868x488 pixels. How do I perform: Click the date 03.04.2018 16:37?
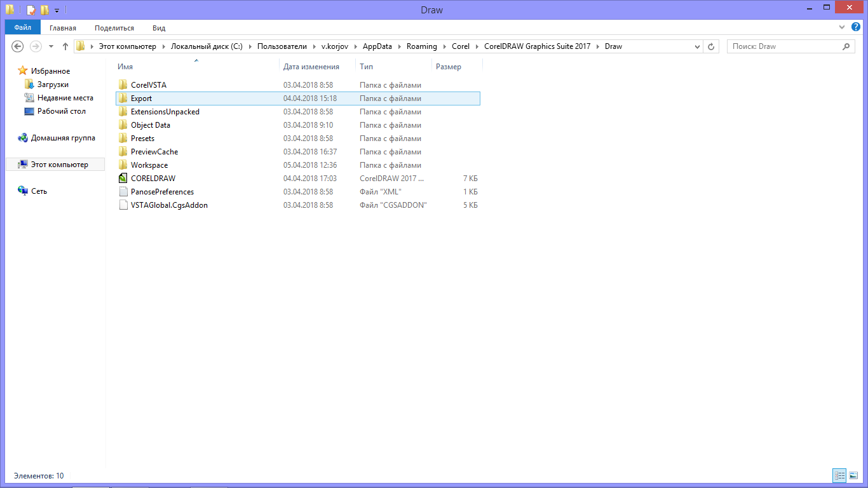tap(310, 152)
